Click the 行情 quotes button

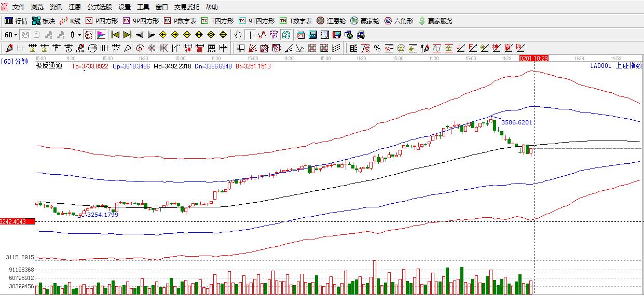[x=16, y=21]
